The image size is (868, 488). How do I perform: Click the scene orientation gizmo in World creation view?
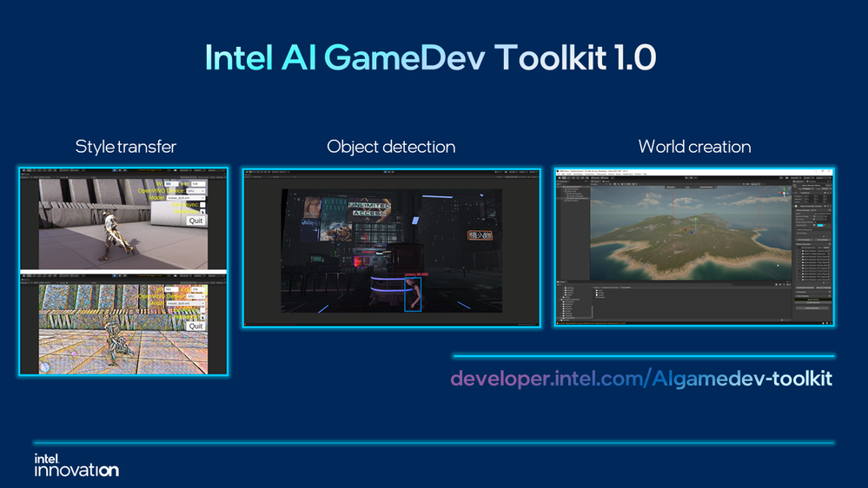tap(785, 193)
